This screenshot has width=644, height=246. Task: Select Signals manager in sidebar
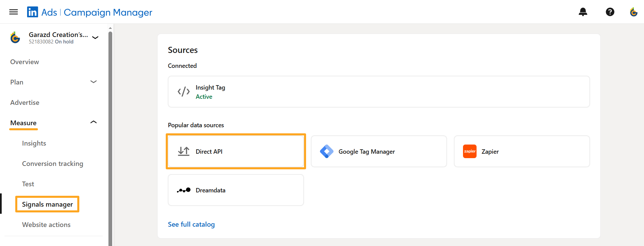(x=47, y=204)
